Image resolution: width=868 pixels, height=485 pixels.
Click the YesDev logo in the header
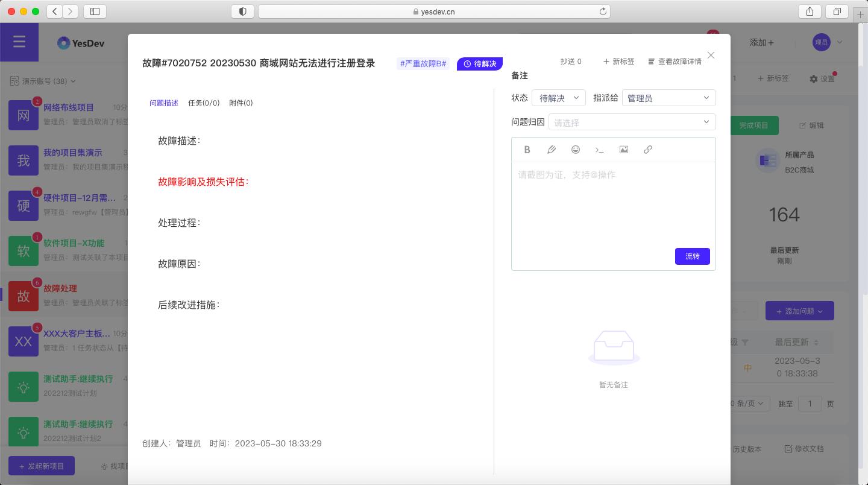click(x=81, y=42)
